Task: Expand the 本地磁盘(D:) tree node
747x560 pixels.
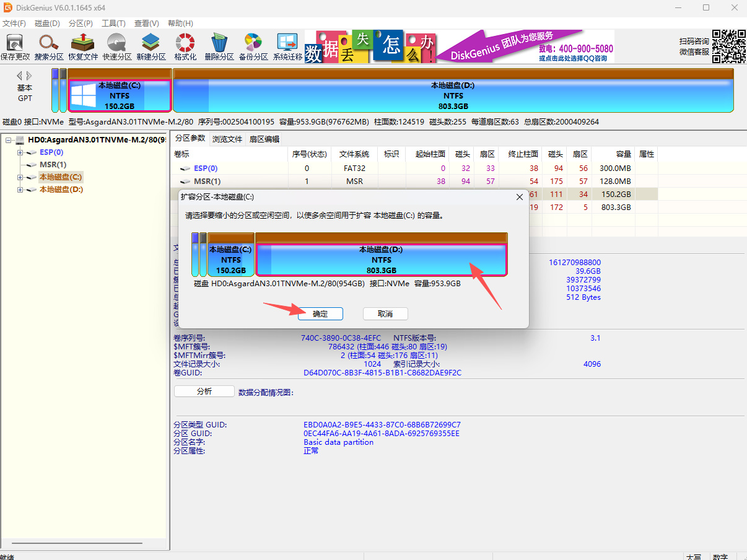Action: tap(20, 190)
